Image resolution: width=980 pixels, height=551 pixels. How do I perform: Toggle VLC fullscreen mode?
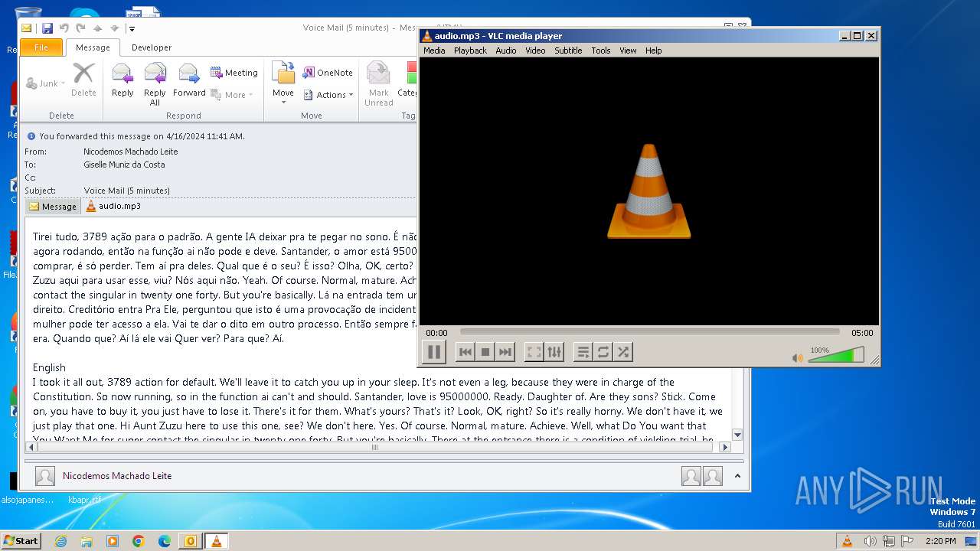pyautogui.click(x=534, y=352)
